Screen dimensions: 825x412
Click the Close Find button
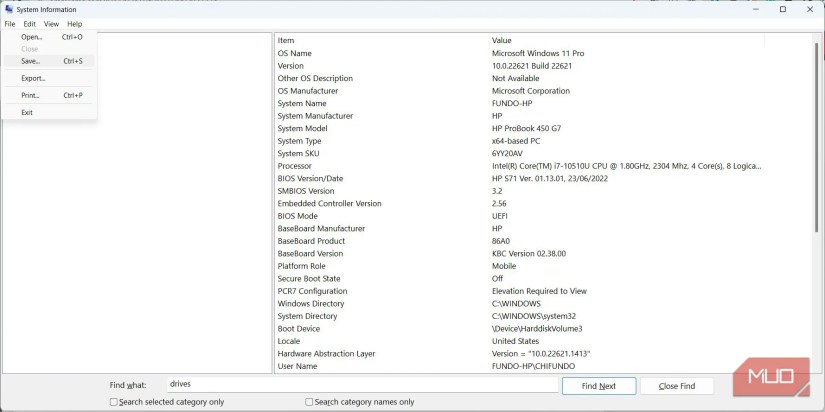[677, 386]
